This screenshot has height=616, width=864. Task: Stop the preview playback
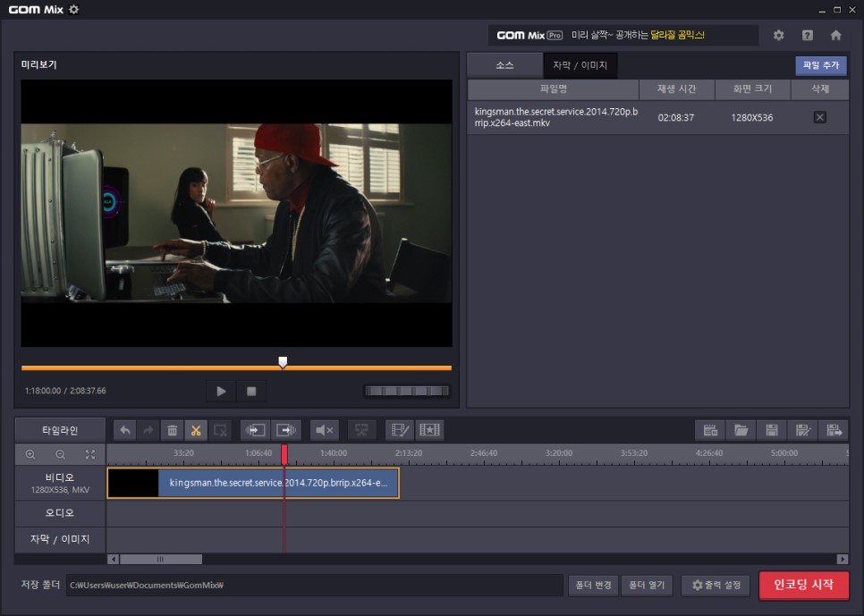pyautogui.click(x=251, y=392)
